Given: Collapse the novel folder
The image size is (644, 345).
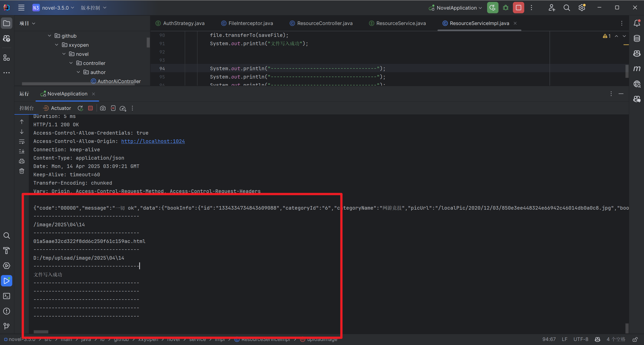Looking at the screenshot, I should pyautogui.click(x=64, y=54).
